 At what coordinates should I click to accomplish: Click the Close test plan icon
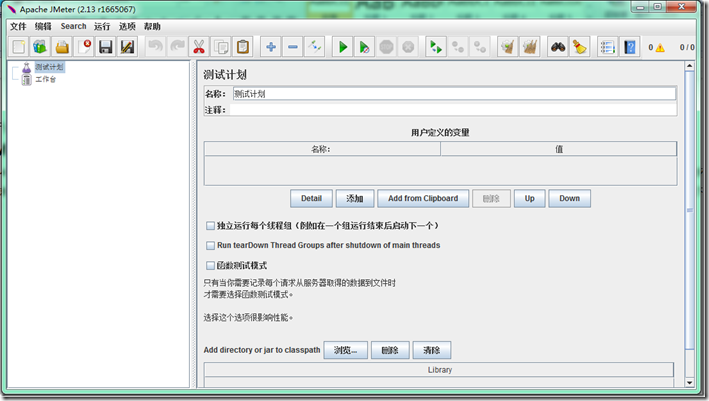[84, 47]
